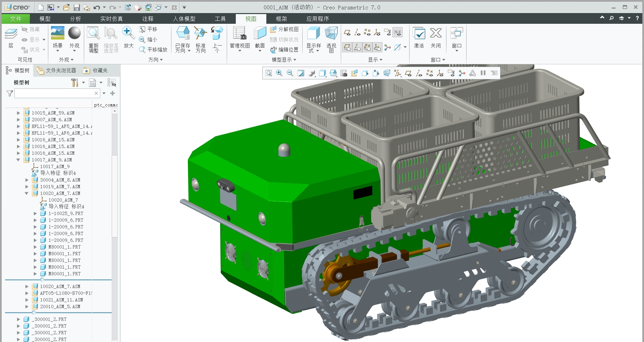Toggle point display in the ribbon Show group
The height and width of the screenshot is (342, 644).
367,32
